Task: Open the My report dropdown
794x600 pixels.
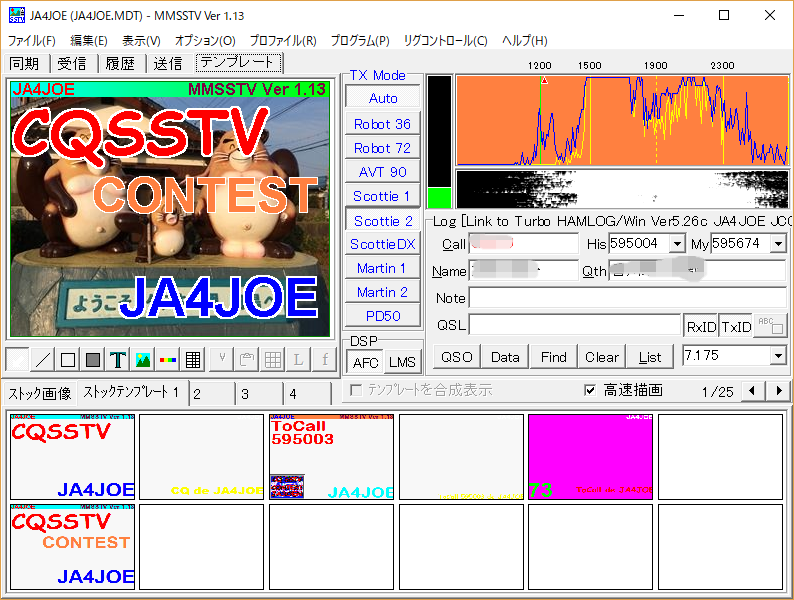Action: 778,244
